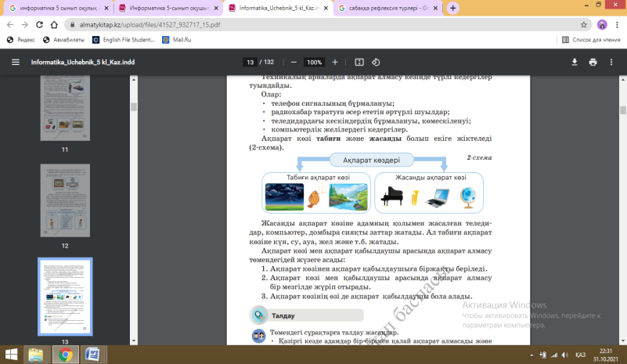Click the thumbnail sidebar scroll-down arrow
Viewport: 627px width, 364px height.
tap(134, 341)
